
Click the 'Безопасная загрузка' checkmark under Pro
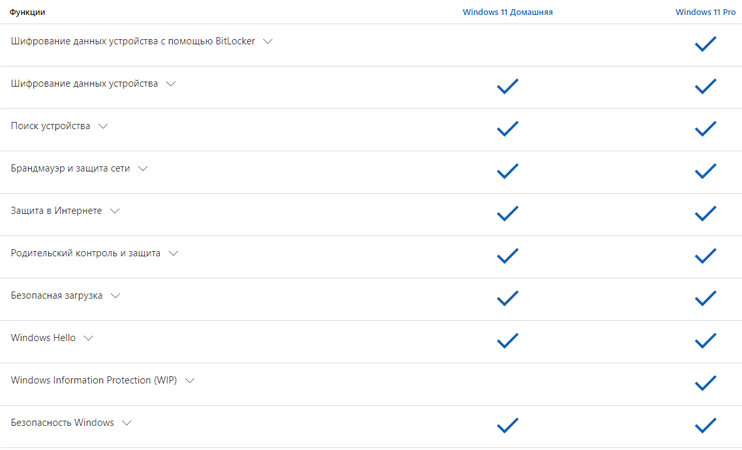click(x=705, y=298)
